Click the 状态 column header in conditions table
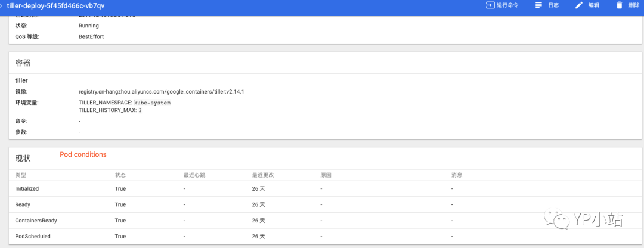This screenshot has height=248, width=644. pyautogui.click(x=120, y=175)
